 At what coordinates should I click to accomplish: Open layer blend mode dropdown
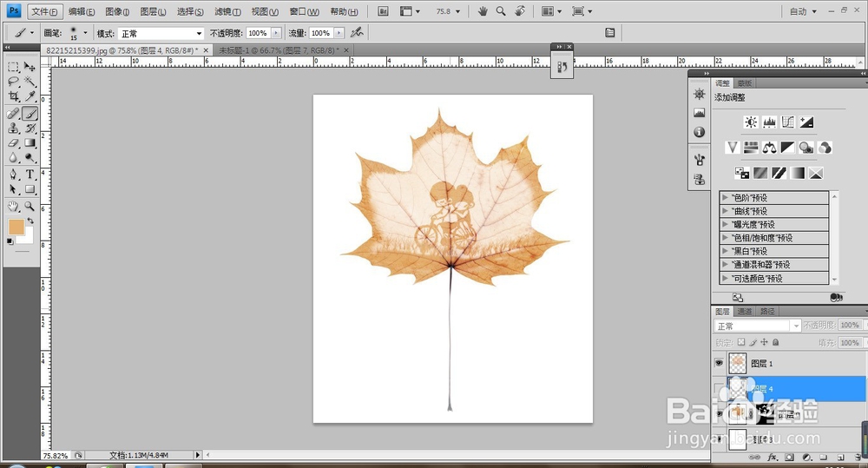757,326
